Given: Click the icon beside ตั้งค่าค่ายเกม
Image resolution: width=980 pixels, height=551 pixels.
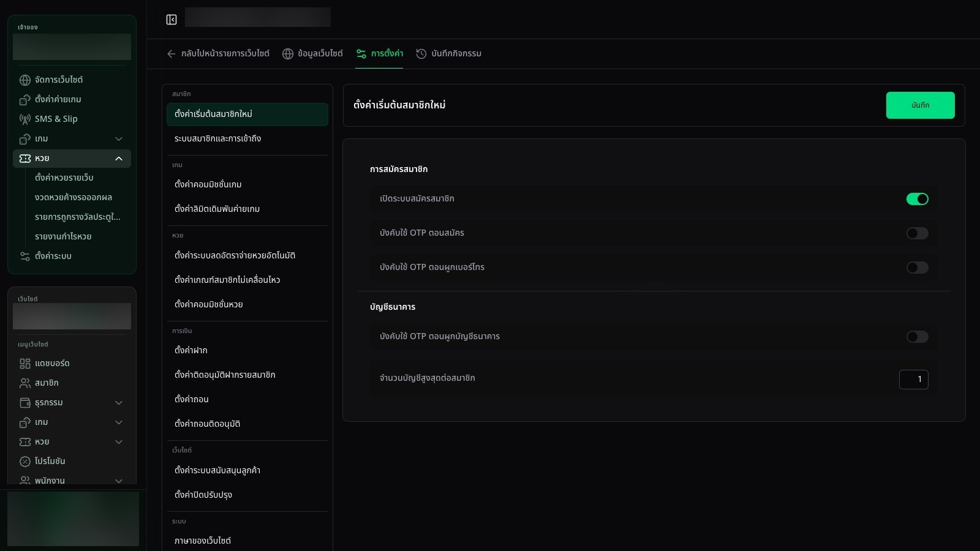Looking at the screenshot, I should click(x=25, y=100).
